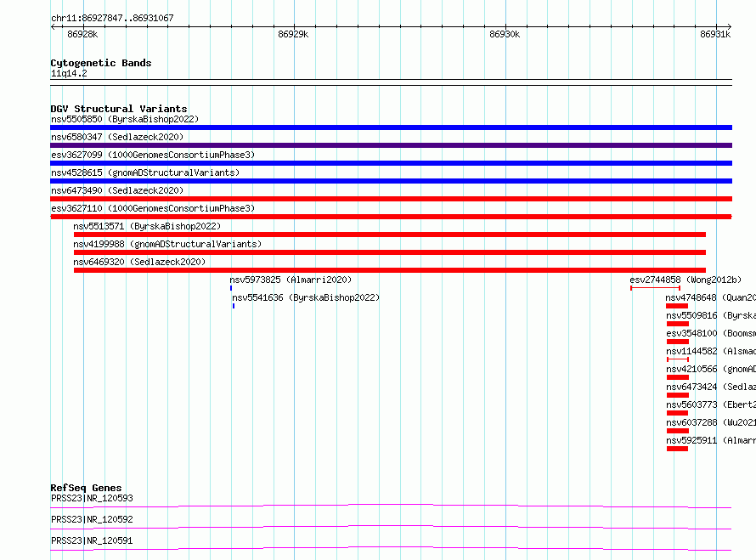Click the red bar under nsv6473424
The height and width of the screenshot is (560, 756).
(x=677, y=395)
